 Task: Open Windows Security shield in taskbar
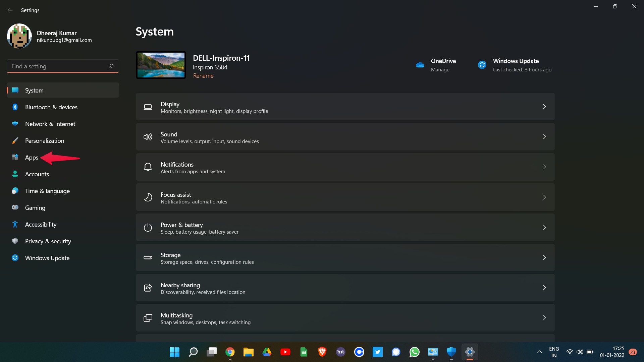451,352
